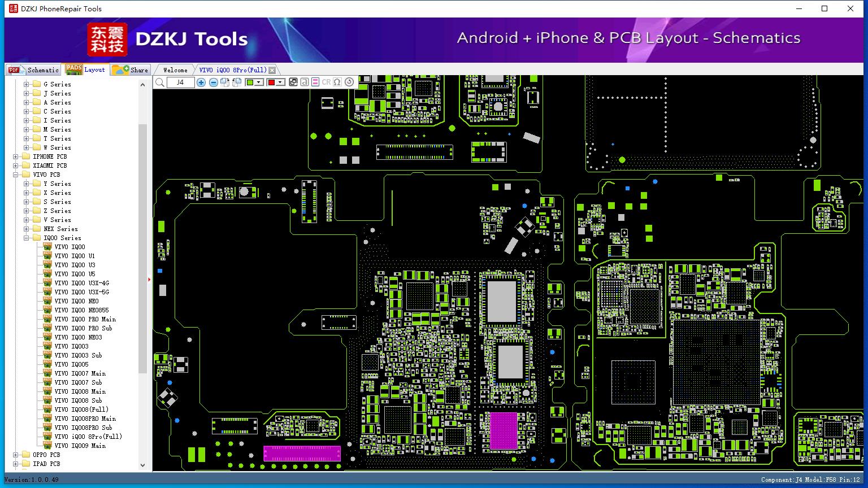Select VIVO IQOO NEO855 in the tree
Image resolution: width=868 pixels, height=488 pixels.
coord(81,310)
